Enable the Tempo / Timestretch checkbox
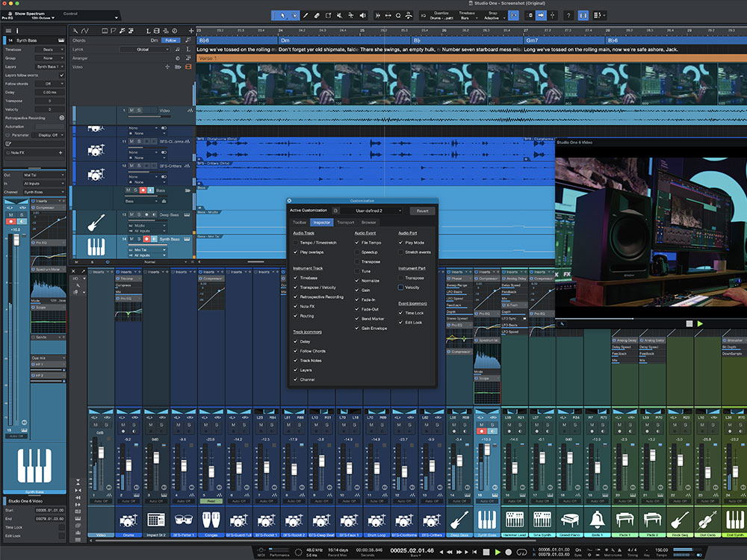 coord(296,243)
